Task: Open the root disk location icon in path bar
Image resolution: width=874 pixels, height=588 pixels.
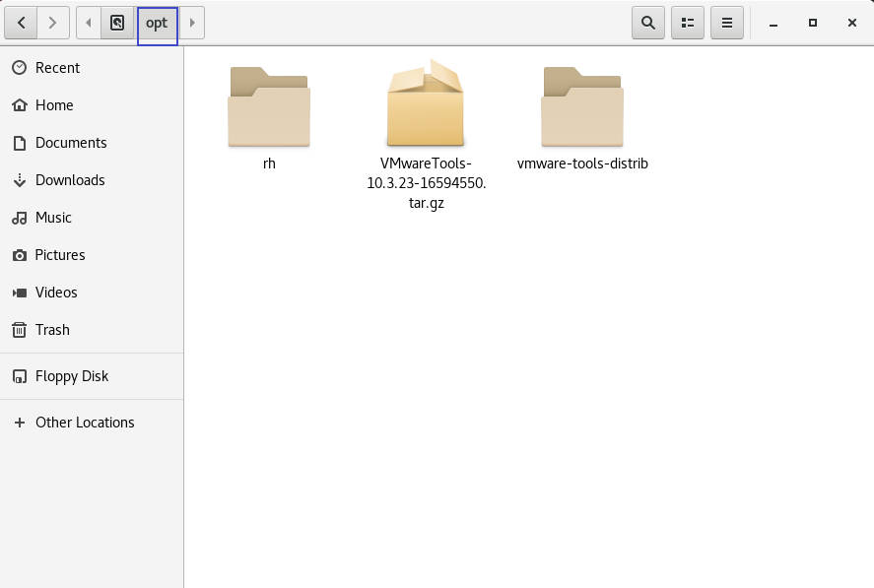Action: pyautogui.click(x=117, y=23)
